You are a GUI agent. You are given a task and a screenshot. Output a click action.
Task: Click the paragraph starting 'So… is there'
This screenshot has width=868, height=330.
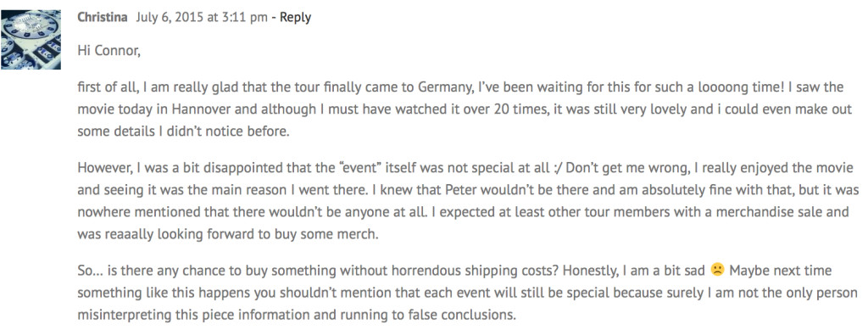(x=468, y=293)
